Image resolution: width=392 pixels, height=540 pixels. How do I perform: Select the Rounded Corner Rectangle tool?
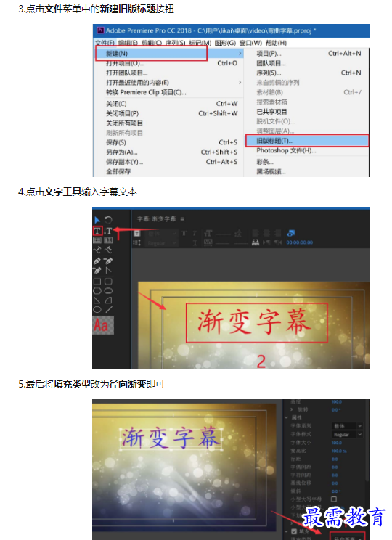click(108, 282)
